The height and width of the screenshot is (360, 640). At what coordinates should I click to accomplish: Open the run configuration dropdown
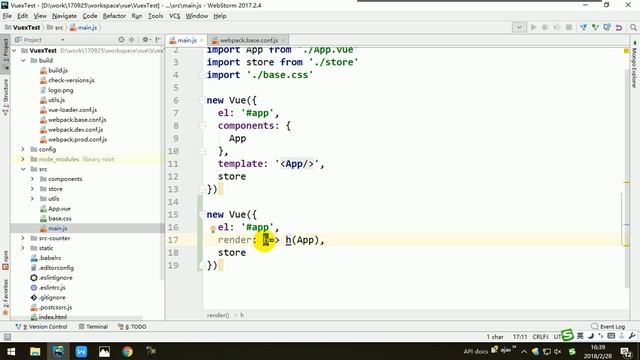point(519,27)
